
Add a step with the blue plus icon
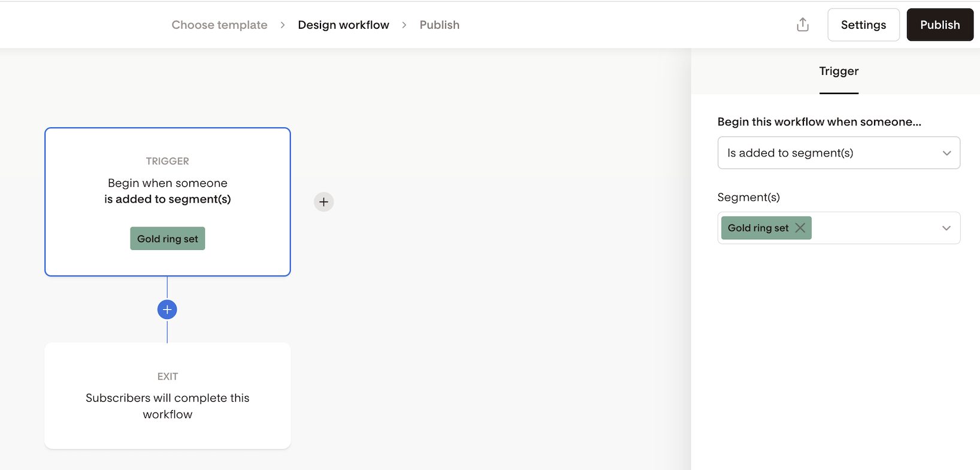(x=167, y=309)
